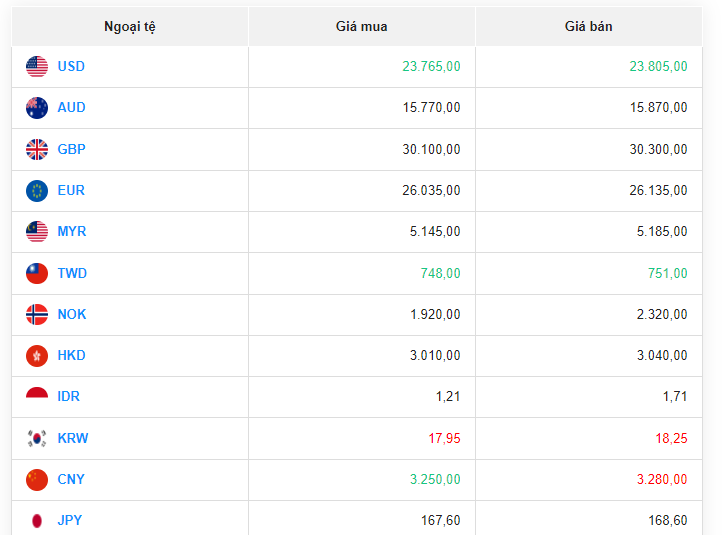Open the EUR currency link
Image resolution: width=722 pixels, height=535 pixels.
71,191
